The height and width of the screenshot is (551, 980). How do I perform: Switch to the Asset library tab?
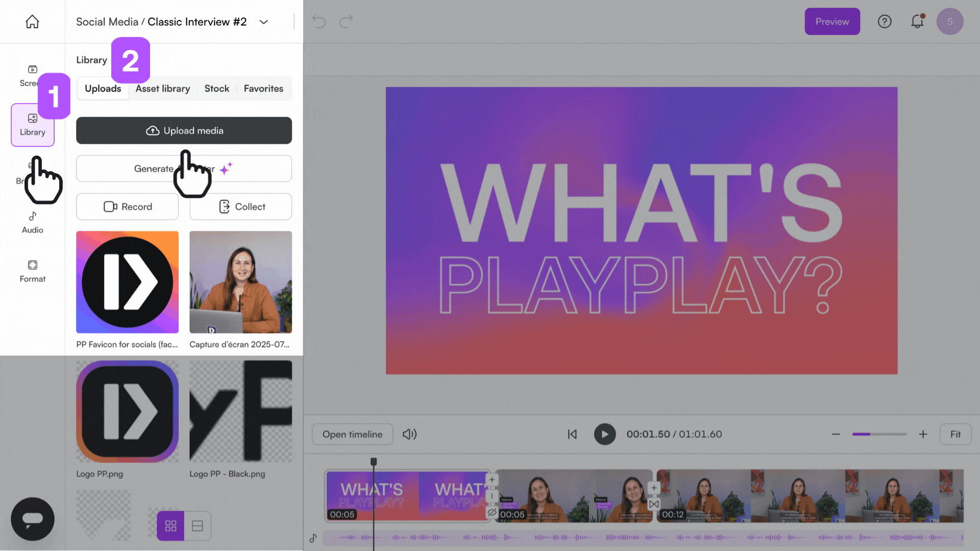(162, 88)
